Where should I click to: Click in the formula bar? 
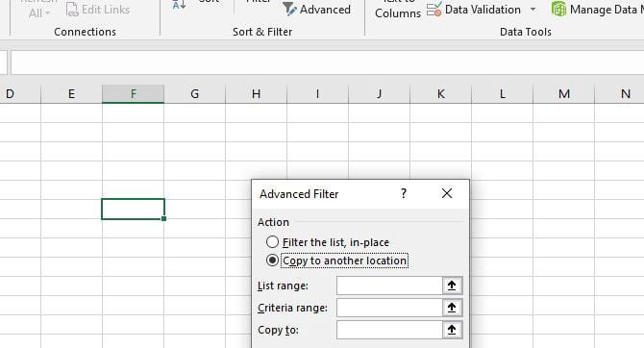point(327,62)
